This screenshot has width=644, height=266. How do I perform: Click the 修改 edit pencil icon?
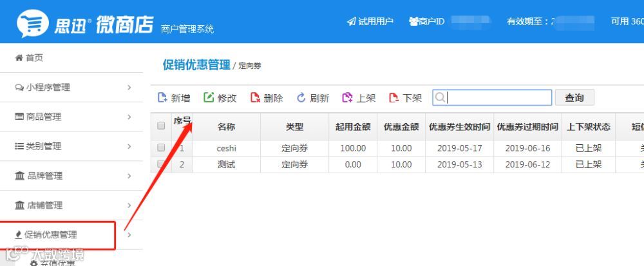point(209,98)
